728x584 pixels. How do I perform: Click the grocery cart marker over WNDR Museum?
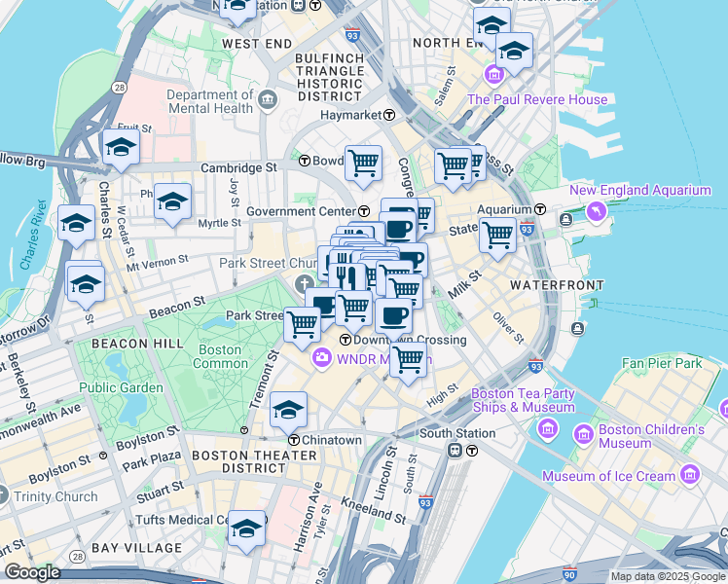point(408,361)
